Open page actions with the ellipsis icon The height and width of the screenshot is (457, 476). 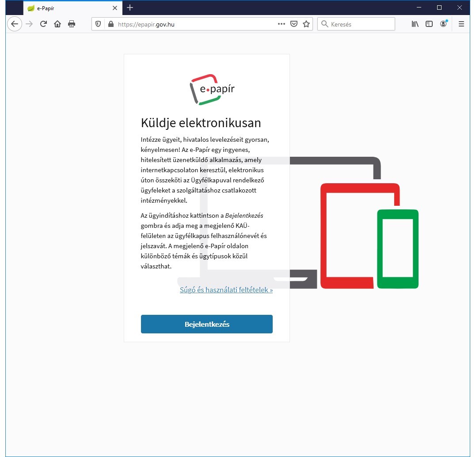coord(281,24)
